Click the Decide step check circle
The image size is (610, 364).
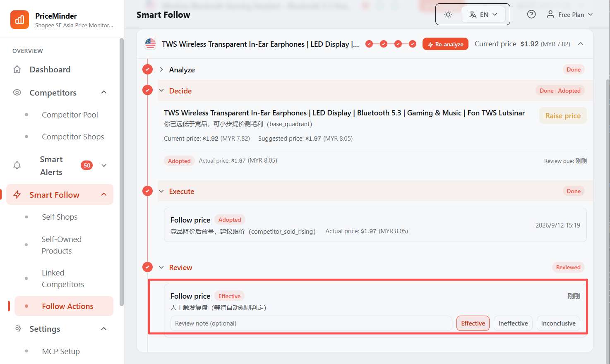click(x=147, y=90)
